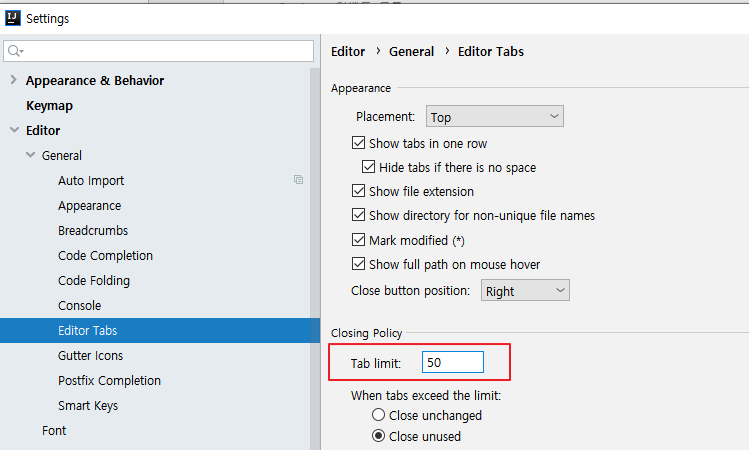Screen dimensions: 749x450
Task: Select Close unchanged radio option
Action: [x=378, y=415]
